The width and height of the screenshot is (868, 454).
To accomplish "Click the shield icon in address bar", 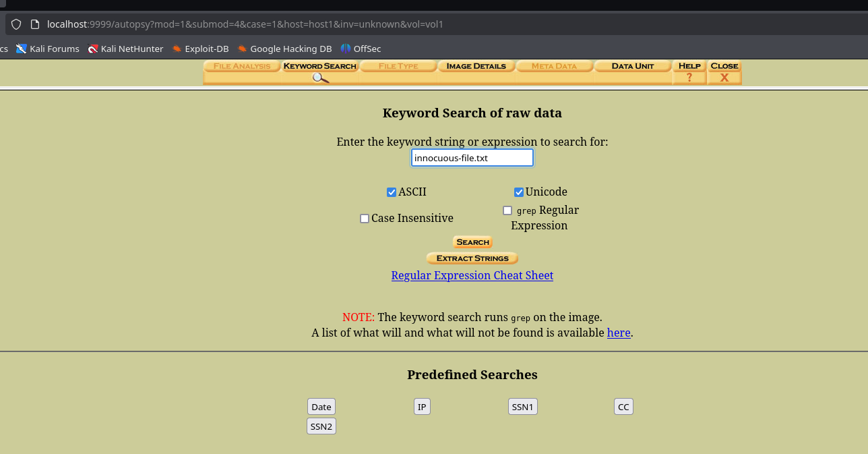I will click(x=17, y=24).
